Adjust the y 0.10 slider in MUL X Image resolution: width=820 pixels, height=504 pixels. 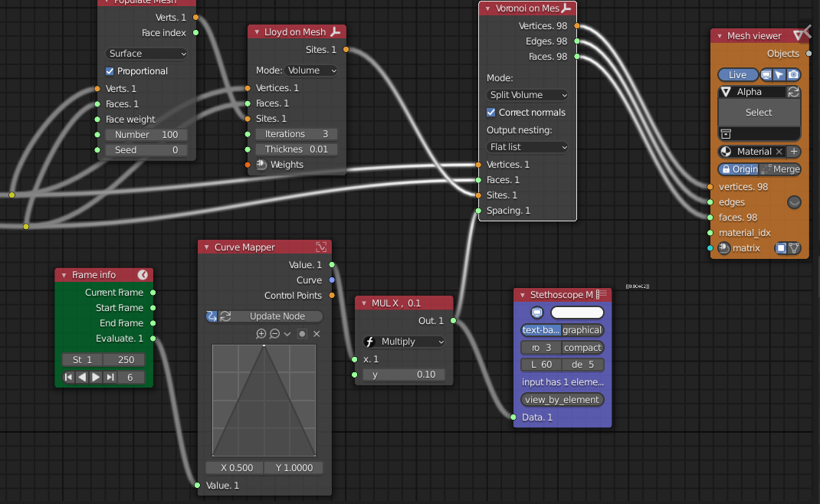(x=404, y=375)
